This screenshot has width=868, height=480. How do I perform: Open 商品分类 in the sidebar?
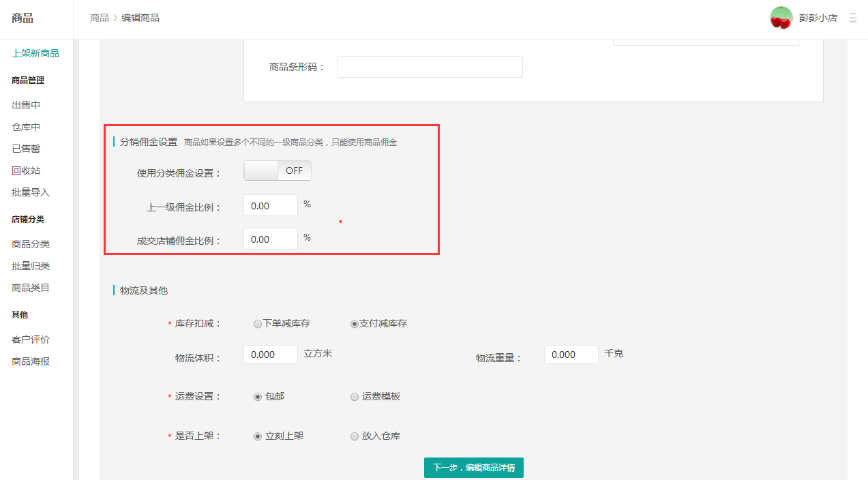[31, 244]
